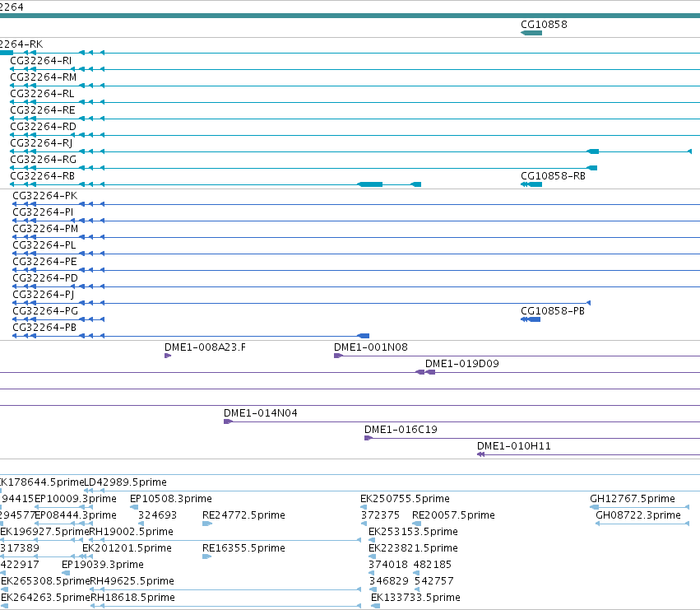This screenshot has height=610, width=700.
Task: Open the EP08444.3prime EST label
Action: pyautogui.click(x=76, y=515)
